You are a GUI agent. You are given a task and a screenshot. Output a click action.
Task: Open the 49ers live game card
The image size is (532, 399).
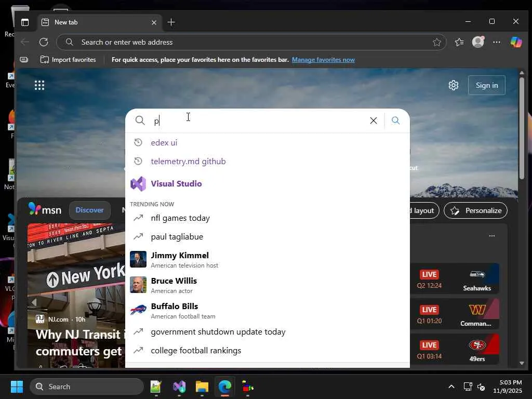(x=455, y=350)
